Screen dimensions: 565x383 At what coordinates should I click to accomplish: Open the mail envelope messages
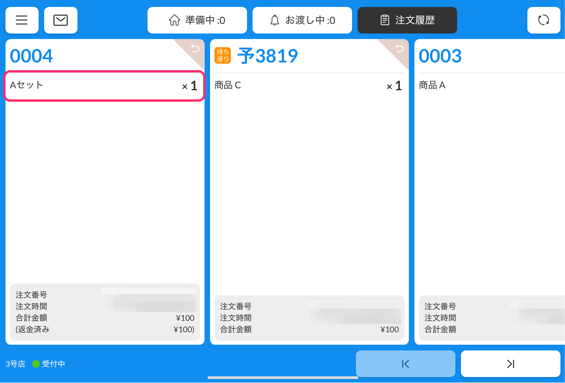point(61,20)
